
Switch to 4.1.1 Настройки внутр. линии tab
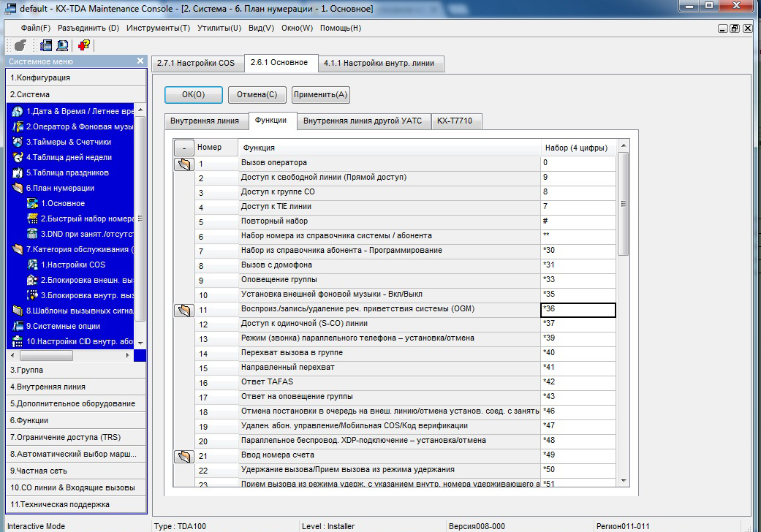coord(379,63)
